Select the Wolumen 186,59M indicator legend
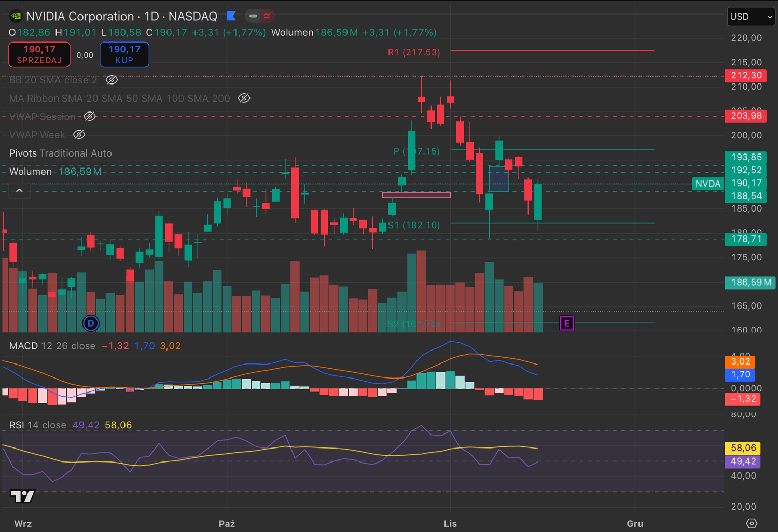 pos(55,171)
